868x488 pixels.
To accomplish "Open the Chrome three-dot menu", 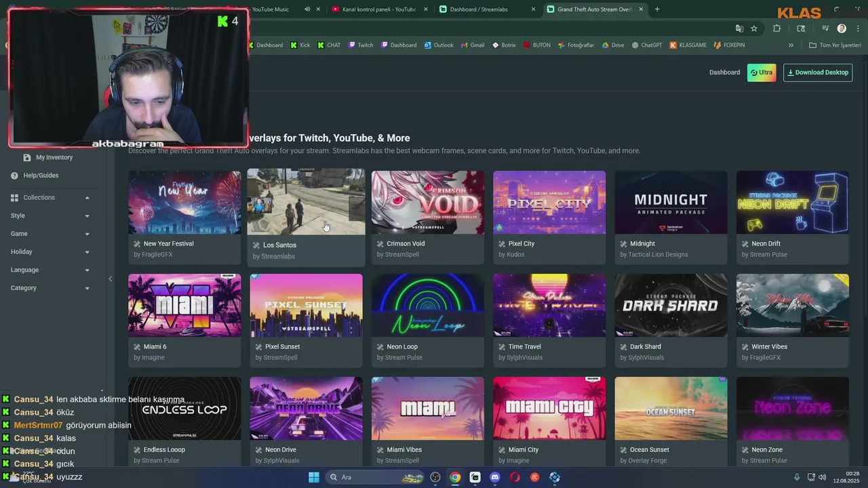I will pos(858,28).
